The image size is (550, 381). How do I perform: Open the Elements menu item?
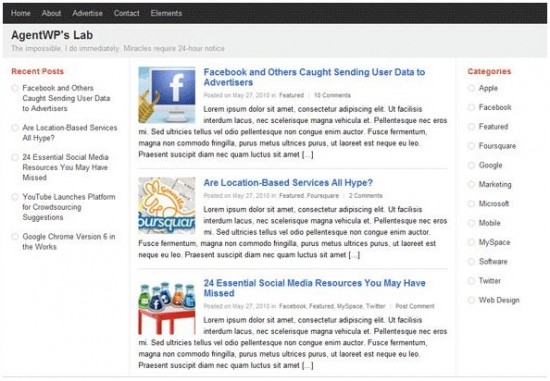click(x=166, y=13)
